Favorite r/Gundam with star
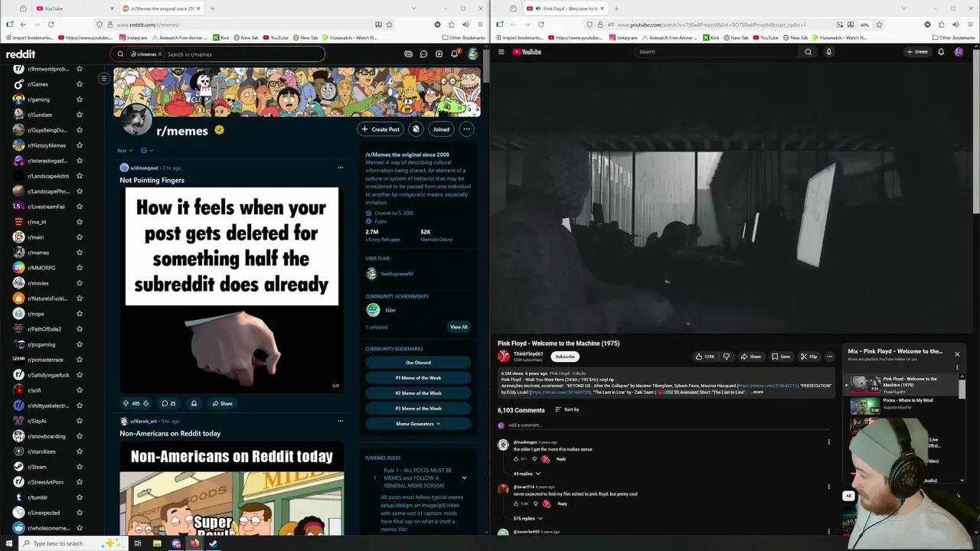Image resolution: width=980 pixels, height=551 pixels. coord(79,115)
